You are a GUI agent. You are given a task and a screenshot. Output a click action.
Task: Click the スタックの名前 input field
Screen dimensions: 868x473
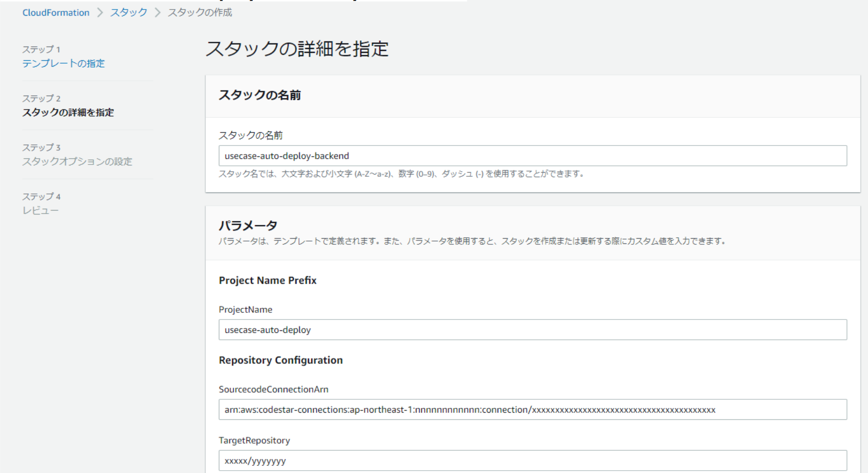click(x=533, y=156)
